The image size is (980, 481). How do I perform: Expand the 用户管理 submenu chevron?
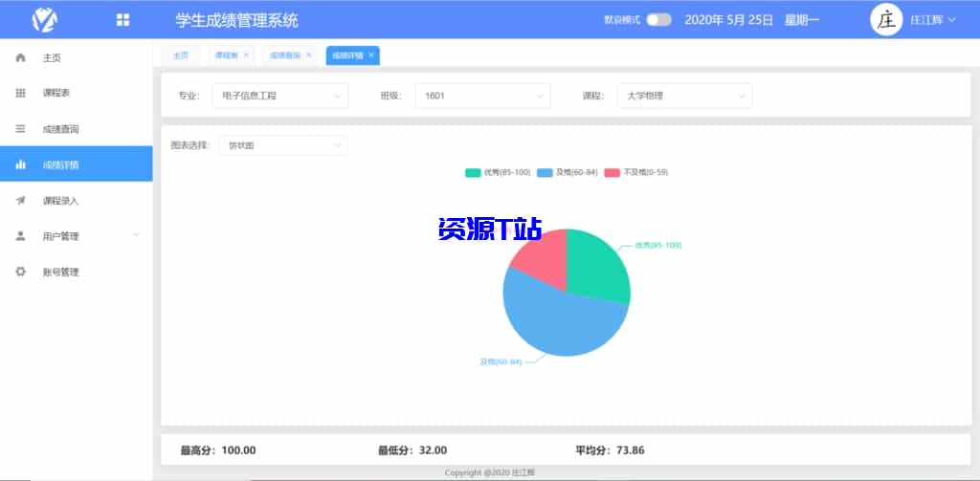click(x=136, y=235)
